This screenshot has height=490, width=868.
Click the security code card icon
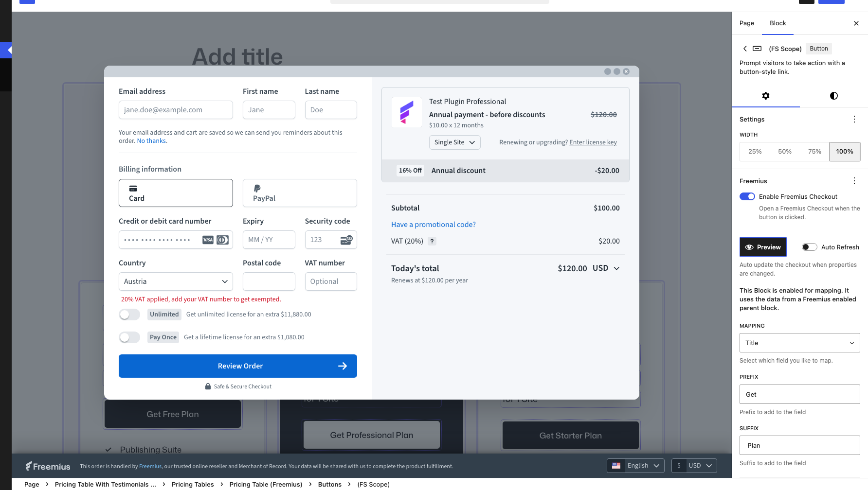tap(346, 240)
